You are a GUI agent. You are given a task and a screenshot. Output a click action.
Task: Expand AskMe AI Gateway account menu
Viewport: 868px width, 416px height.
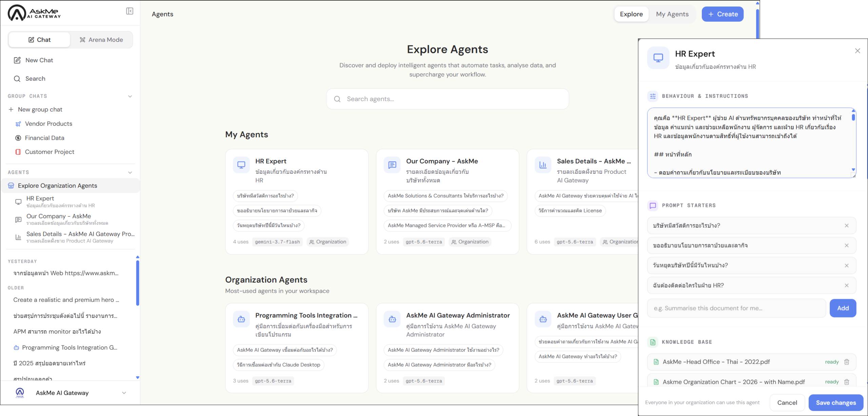[x=124, y=393]
